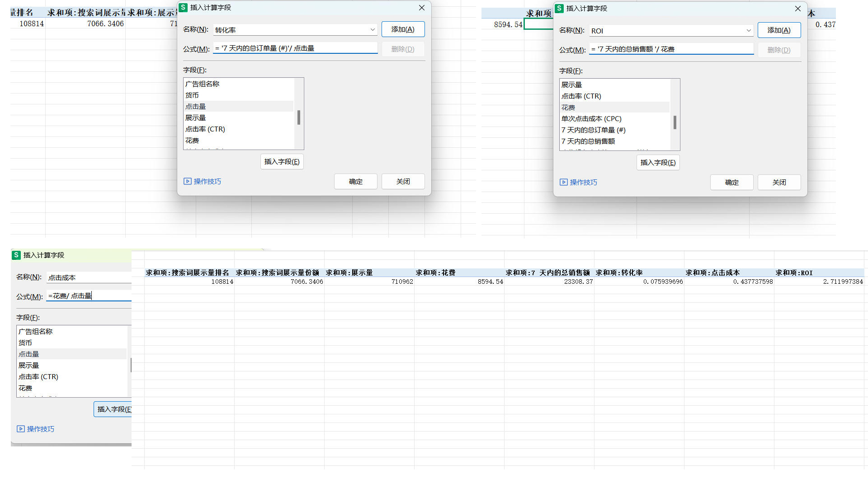Screen dimensions: 868x488
Task: Click the WPS icon in ROI dialog title
Action: pyautogui.click(x=559, y=9)
